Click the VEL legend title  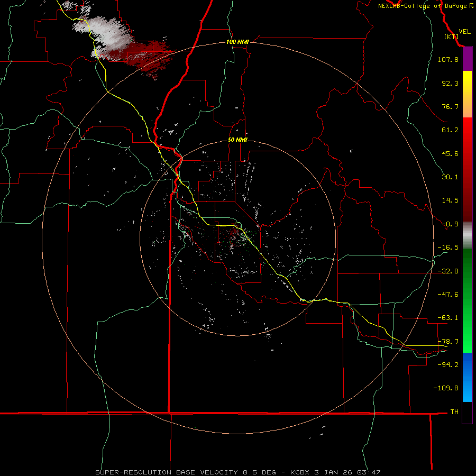point(464,32)
